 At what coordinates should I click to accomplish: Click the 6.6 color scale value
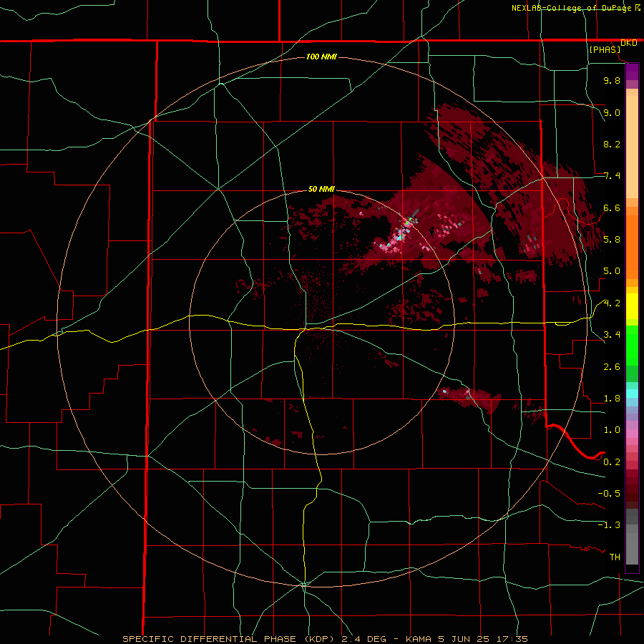pyautogui.click(x=612, y=208)
